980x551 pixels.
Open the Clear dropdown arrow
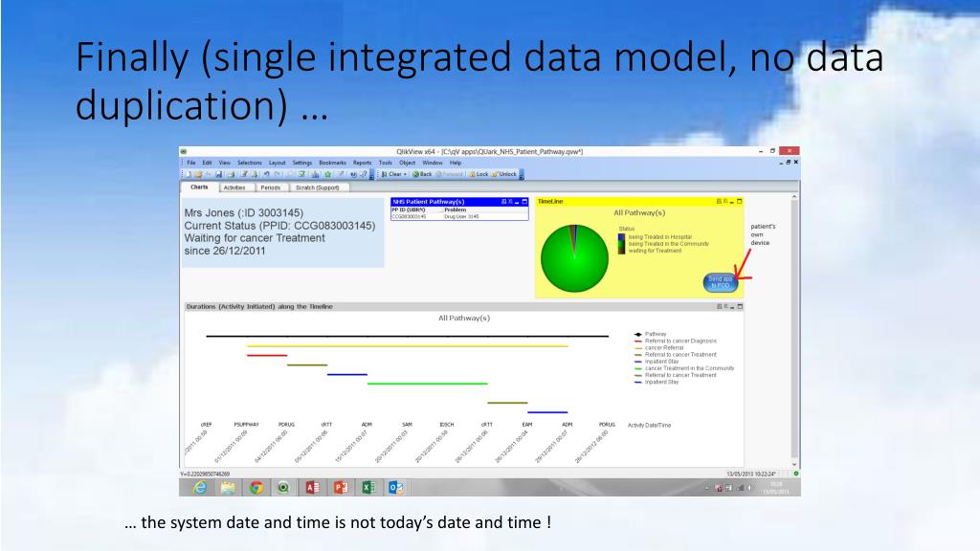(405, 174)
